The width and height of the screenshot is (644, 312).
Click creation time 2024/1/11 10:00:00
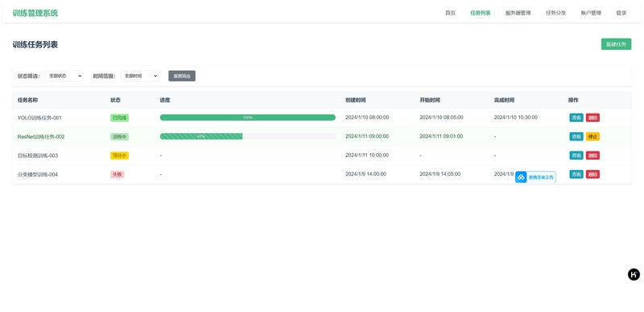click(x=367, y=156)
